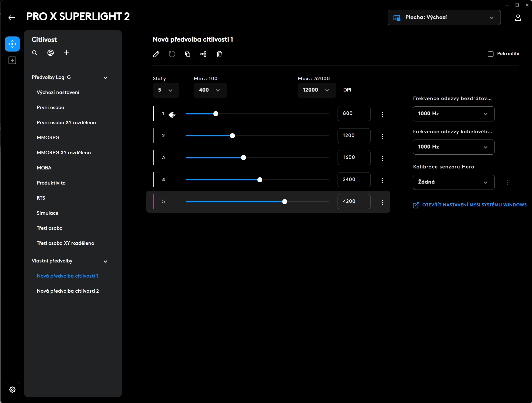
Task: Open wired report rate 1000 Hz dropdown
Action: point(454,147)
